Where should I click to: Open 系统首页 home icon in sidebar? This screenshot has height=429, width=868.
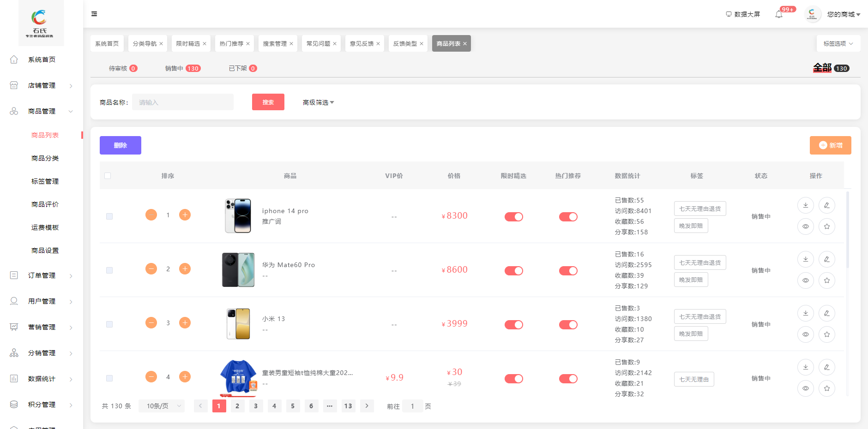pyautogui.click(x=14, y=60)
